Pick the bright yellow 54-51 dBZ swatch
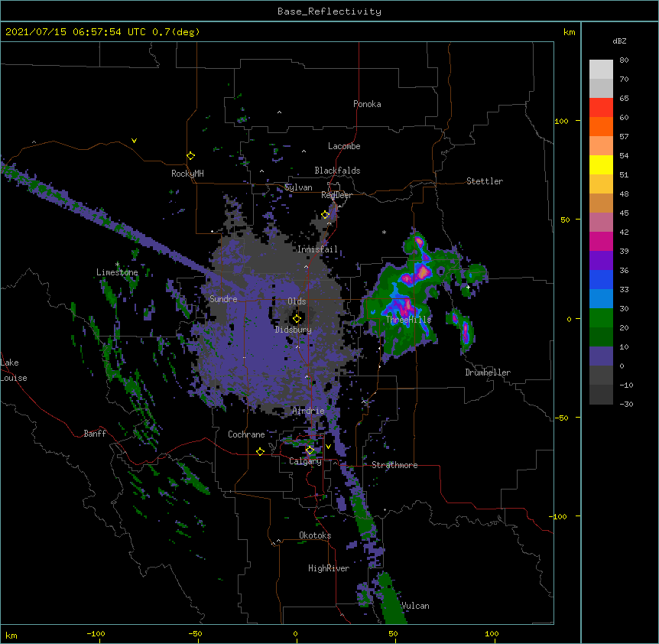Viewport: 659px width, 644px height. 601,164
